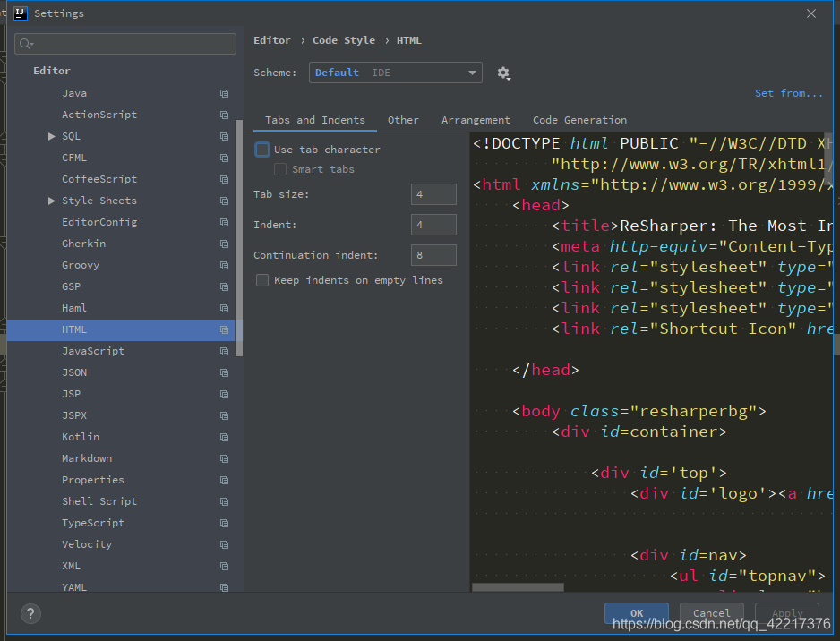Image resolution: width=840 pixels, height=641 pixels.
Task: Click the copy icon beside Markdown
Action: (225, 459)
